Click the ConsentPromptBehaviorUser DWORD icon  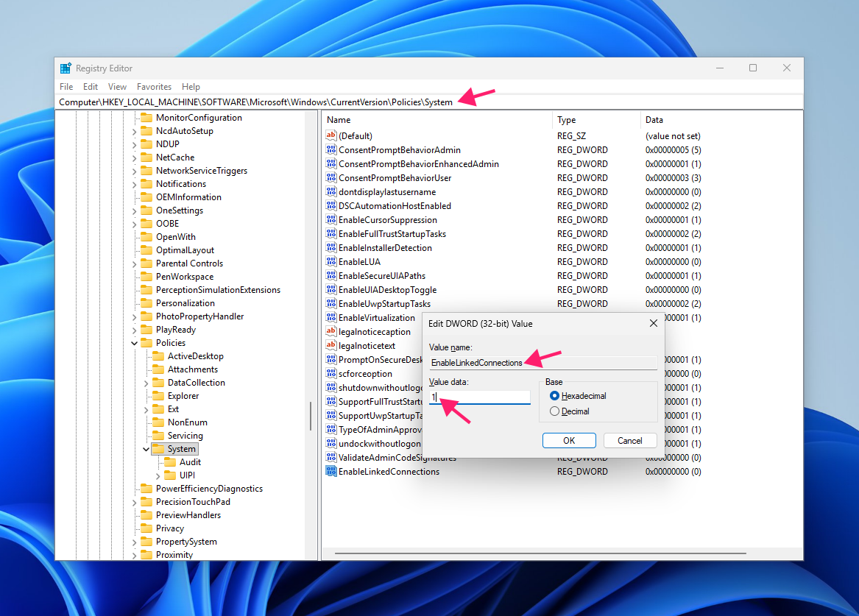331,177
